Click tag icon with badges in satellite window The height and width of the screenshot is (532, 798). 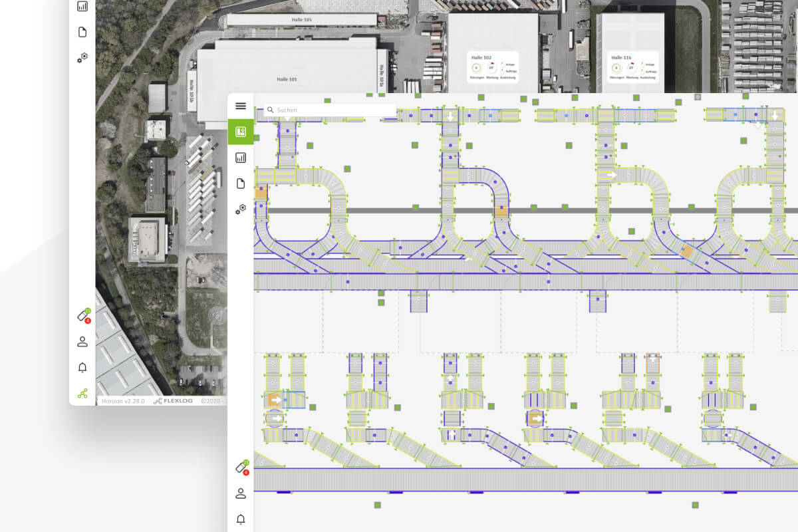coord(83,316)
